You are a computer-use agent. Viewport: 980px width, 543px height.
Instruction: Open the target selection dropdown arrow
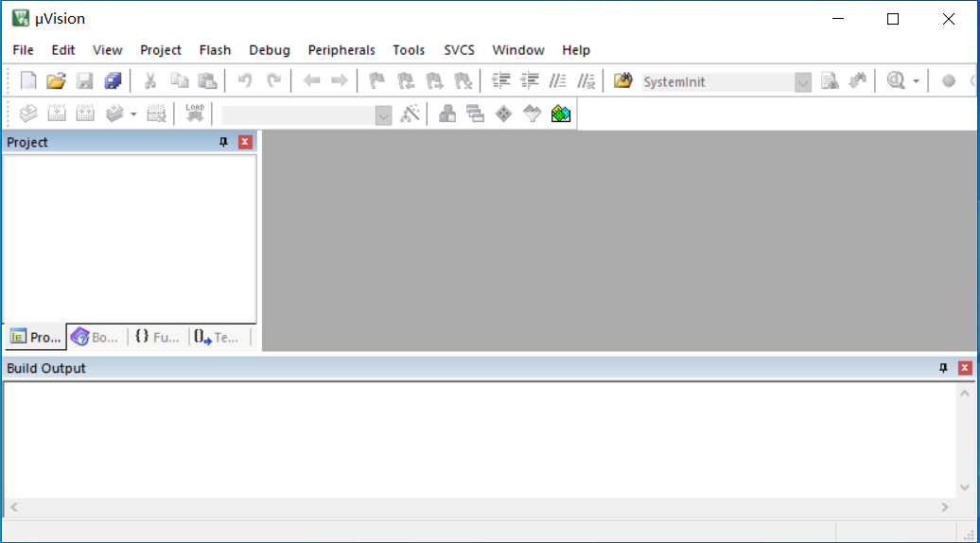click(x=383, y=114)
